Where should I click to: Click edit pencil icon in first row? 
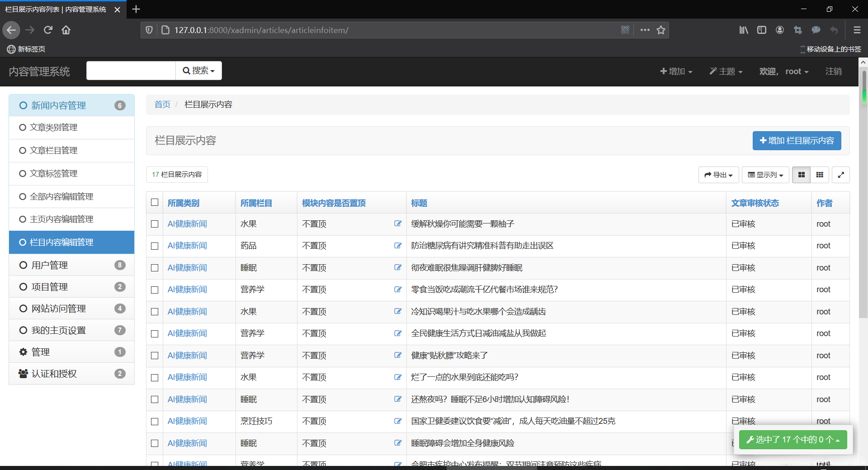pyautogui.click(x=398, y=223)
